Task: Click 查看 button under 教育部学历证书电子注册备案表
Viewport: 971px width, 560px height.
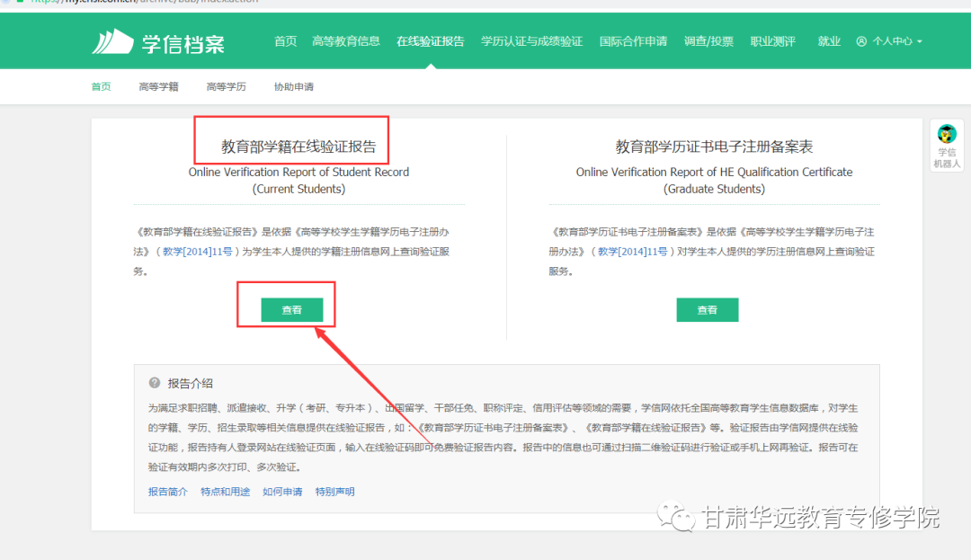Action: [x=707, y=310]
